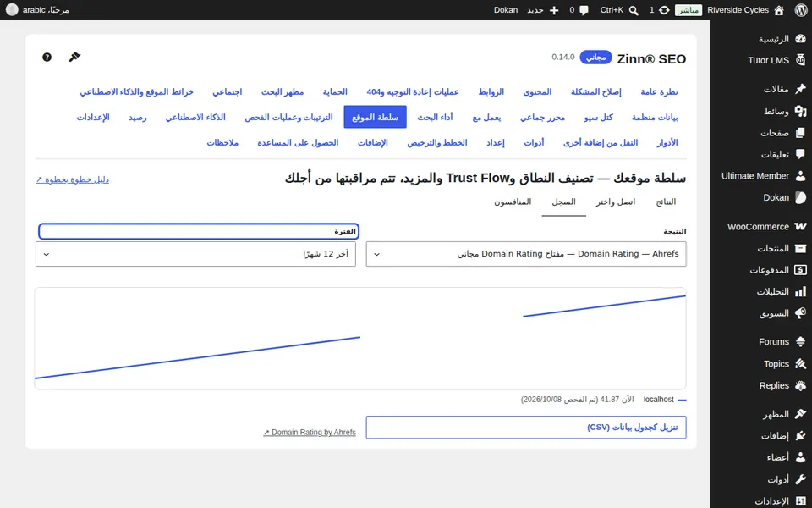The width and height of the screenshot is (812, 508).
Task: Click the pin icon beside help
Action: coord(74,57)
